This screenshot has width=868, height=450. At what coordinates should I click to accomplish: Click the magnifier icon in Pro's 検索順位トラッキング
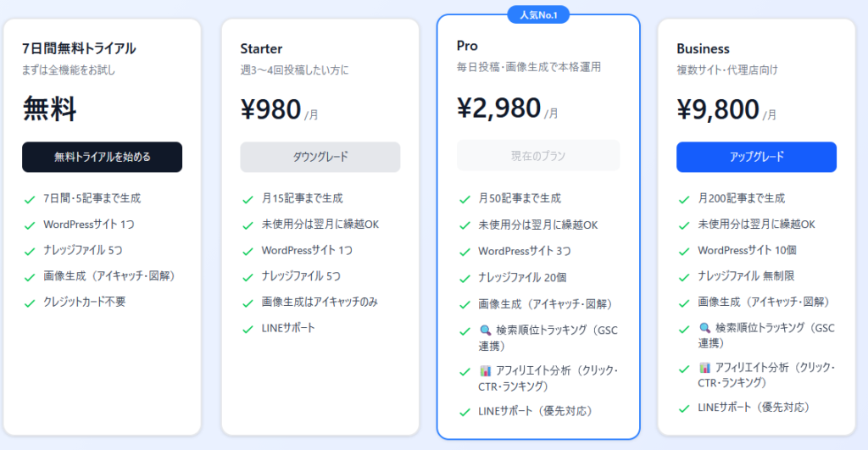pyautogui.click(x=486, y=331)
